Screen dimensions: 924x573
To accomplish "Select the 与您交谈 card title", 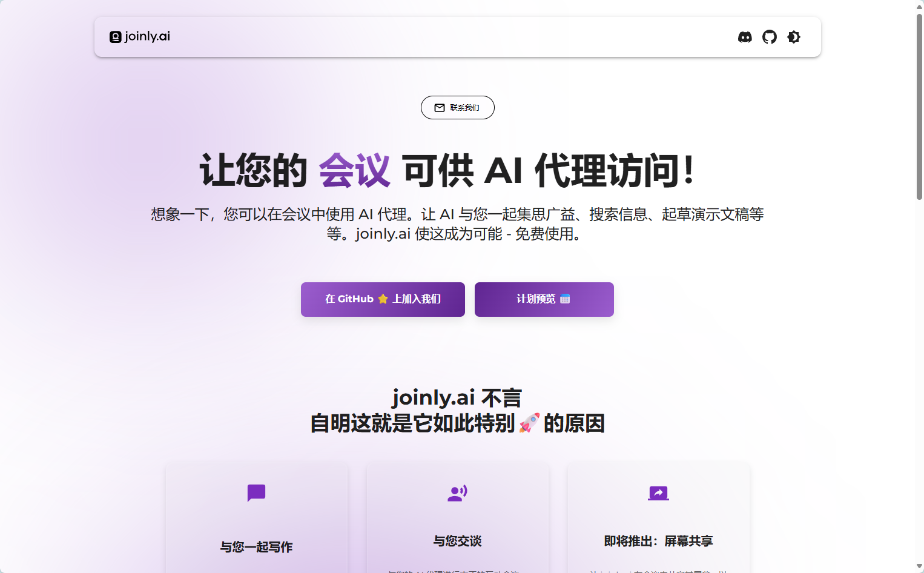I will coord(457,541).
